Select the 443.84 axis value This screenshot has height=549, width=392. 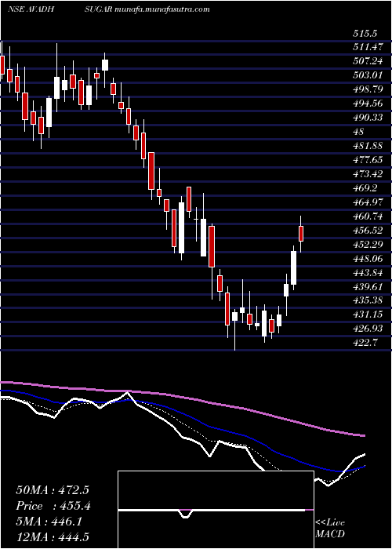coord(368,273)
